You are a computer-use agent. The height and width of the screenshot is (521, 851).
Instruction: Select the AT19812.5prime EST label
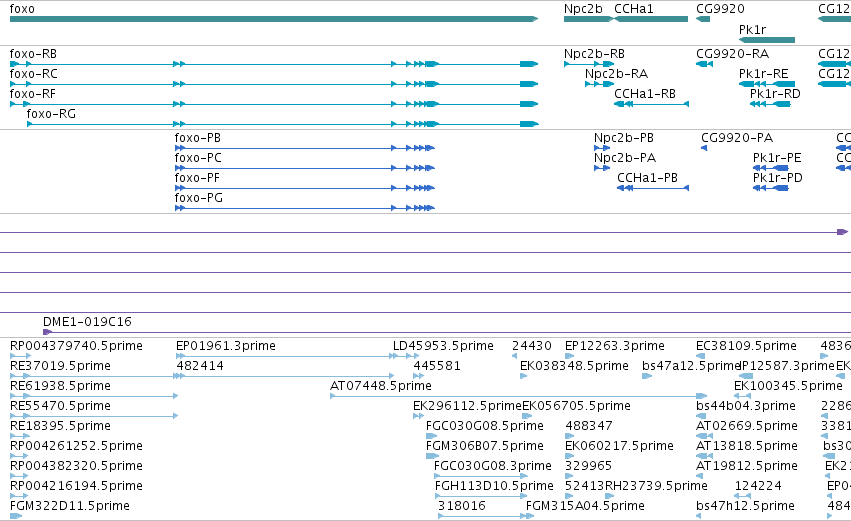(x=747, y=466)
